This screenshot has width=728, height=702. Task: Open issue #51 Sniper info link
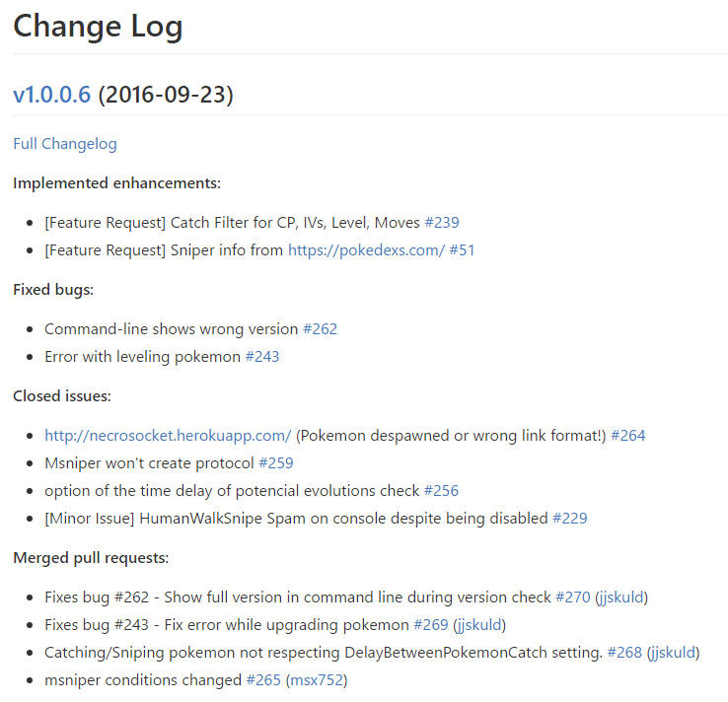(462, 250)
